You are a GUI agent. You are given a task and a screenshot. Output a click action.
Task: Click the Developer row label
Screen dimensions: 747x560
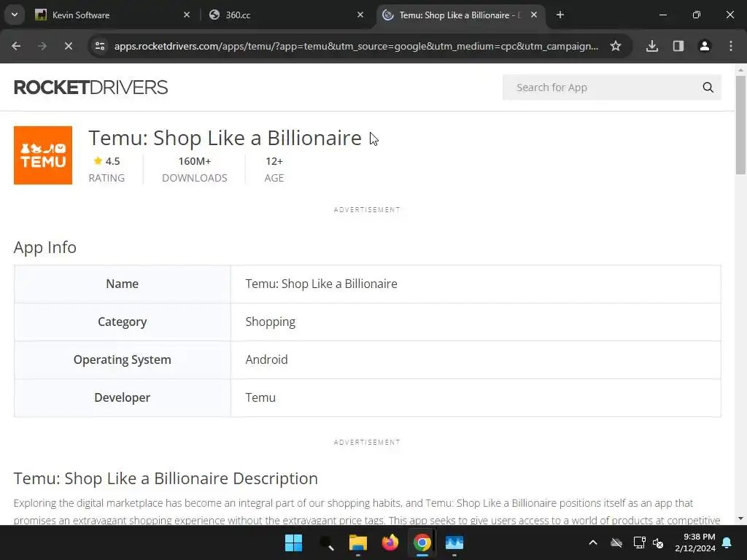[123, 397]
